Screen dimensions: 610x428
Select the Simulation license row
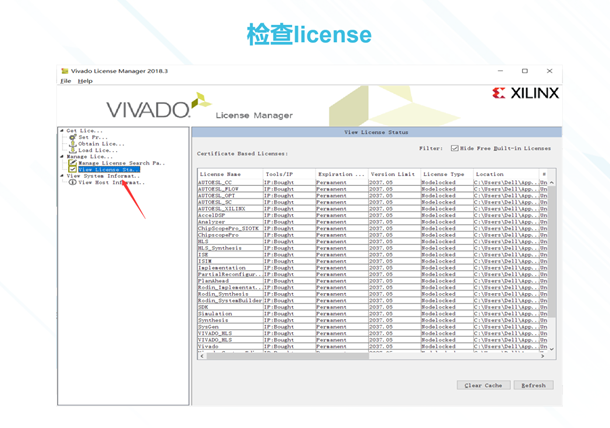(372, 314)
